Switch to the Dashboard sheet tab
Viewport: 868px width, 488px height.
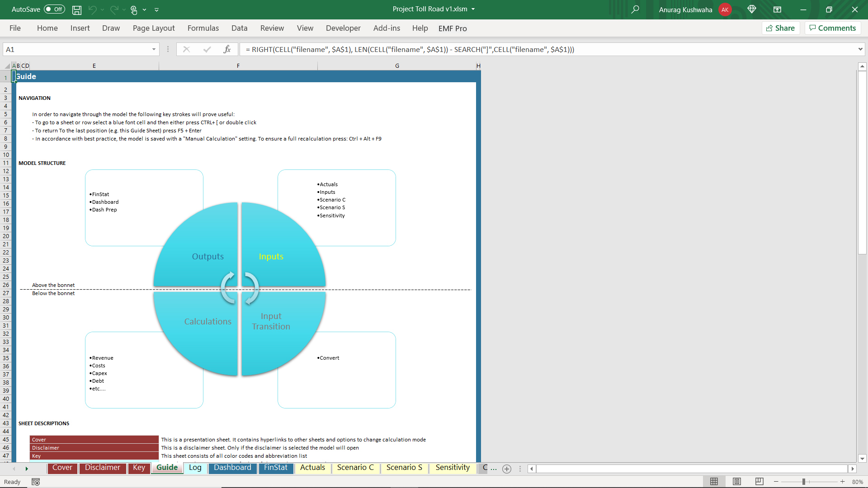(x=232, y=468)
